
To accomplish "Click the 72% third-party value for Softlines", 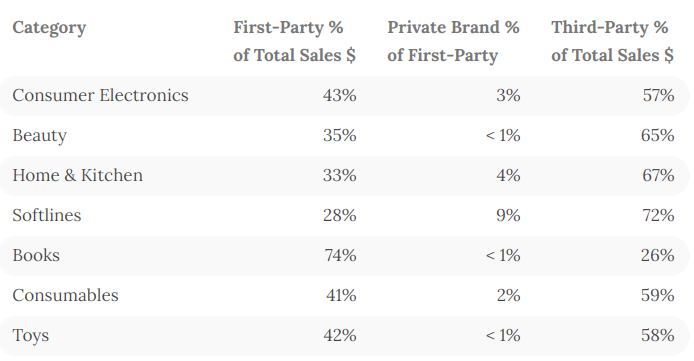I will tap(658, 215).
